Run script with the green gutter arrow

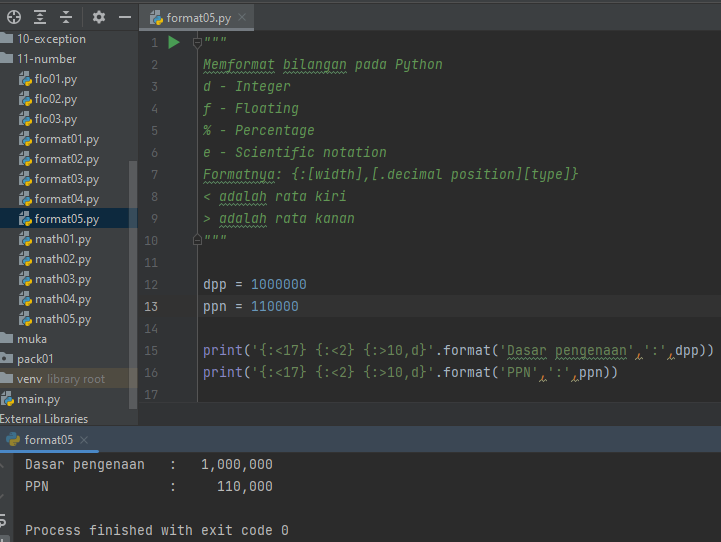174,42
